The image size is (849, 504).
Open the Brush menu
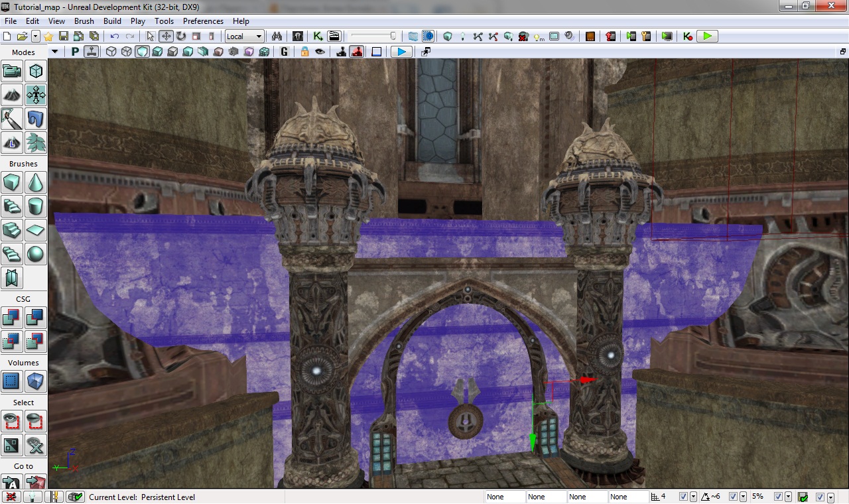click(84, 21)
